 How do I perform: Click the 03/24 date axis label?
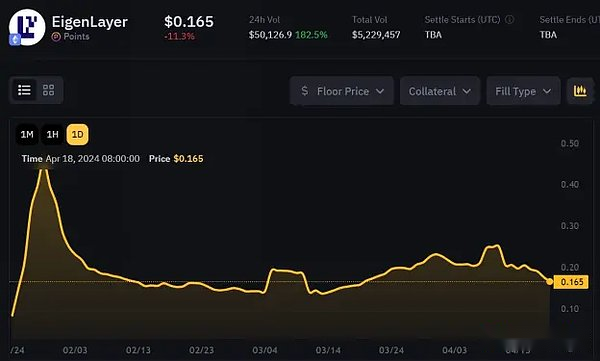point(391,350)
